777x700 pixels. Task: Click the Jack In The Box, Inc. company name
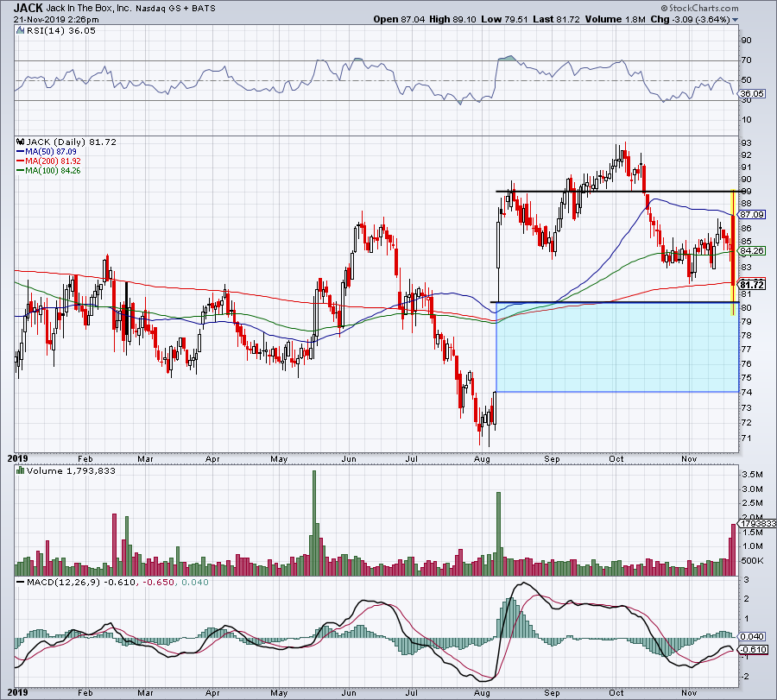[89, 9]
